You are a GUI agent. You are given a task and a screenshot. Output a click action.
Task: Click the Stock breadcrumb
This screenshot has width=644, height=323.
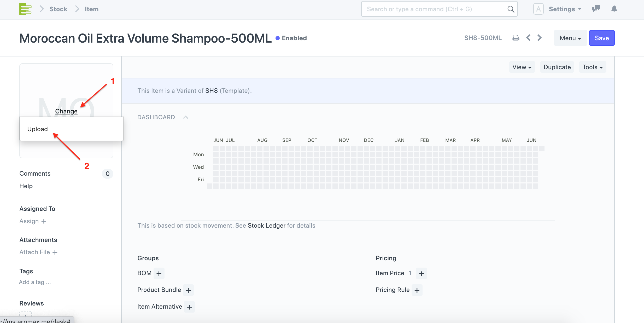pos(58,9)
